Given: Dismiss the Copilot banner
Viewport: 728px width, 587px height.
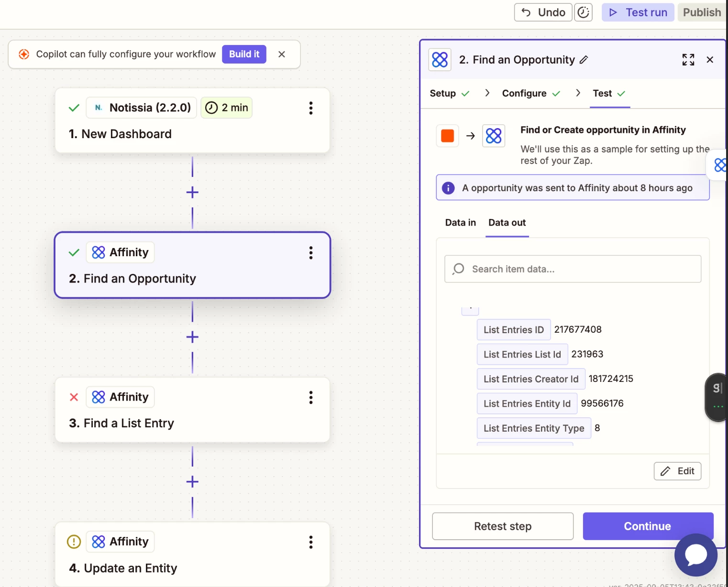Looking at the screenshot, I should [x=282, y=54].
